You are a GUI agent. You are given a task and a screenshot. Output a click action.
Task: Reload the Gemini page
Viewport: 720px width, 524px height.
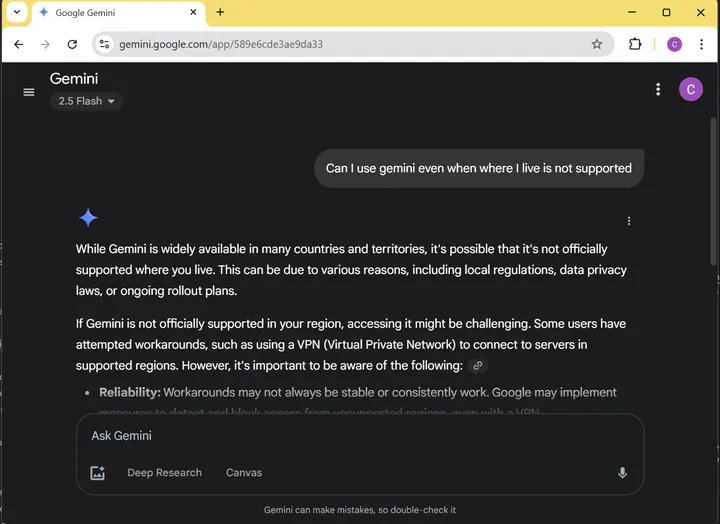pyautogui.click(x=72, y=44)
